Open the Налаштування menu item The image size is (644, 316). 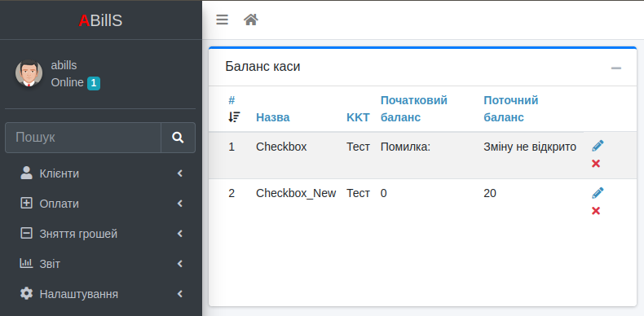coord(100,294)
